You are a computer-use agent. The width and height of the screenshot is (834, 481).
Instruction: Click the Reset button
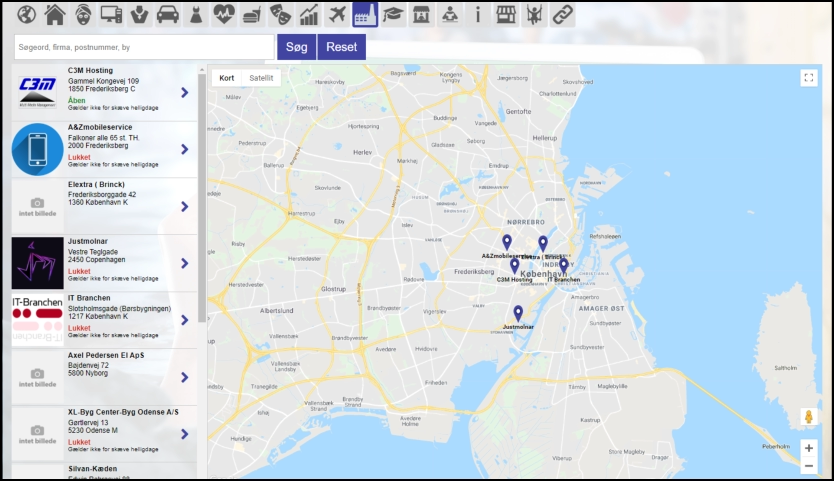[x=341, y=47]
